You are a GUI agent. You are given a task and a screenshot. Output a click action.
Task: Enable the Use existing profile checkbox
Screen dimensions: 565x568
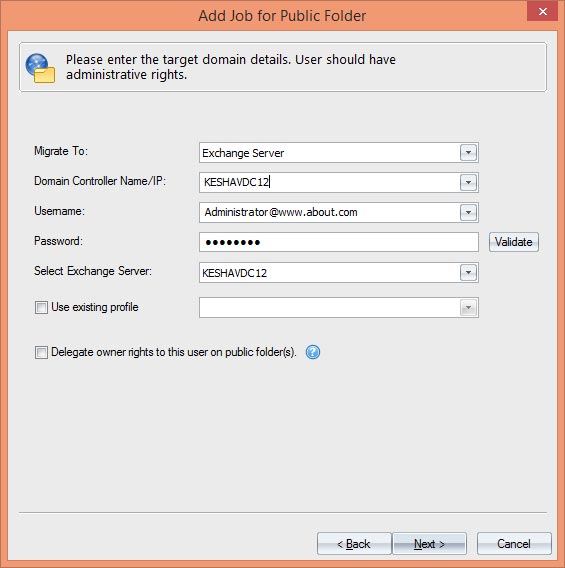(x=41, y=308)
